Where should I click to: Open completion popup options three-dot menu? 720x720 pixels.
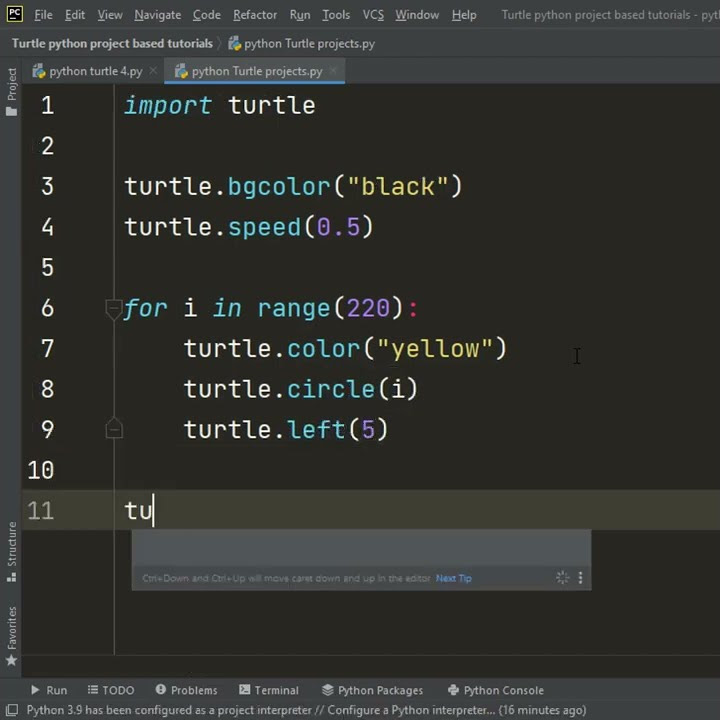click(580, 578)
